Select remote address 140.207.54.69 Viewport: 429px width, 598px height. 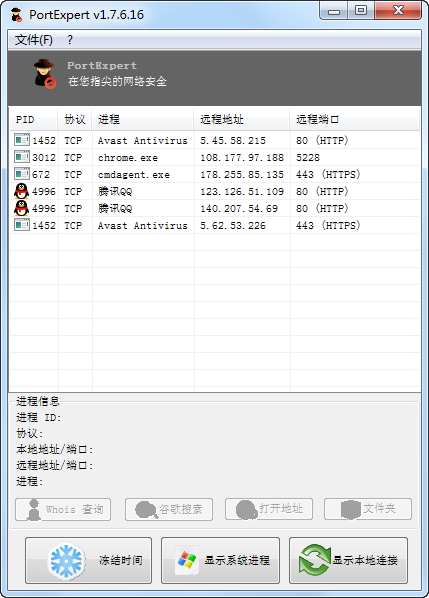[239, 208]
